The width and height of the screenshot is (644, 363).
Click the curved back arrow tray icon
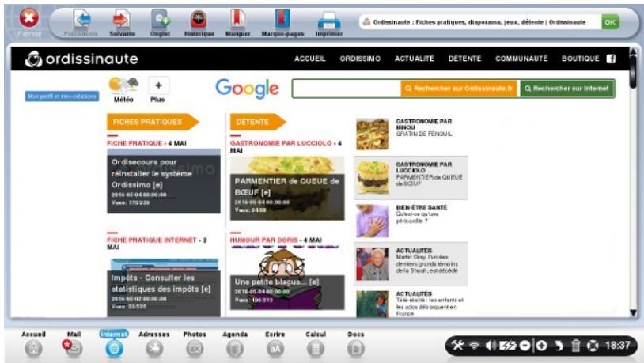pyautogui.click(x=559, y=346)
